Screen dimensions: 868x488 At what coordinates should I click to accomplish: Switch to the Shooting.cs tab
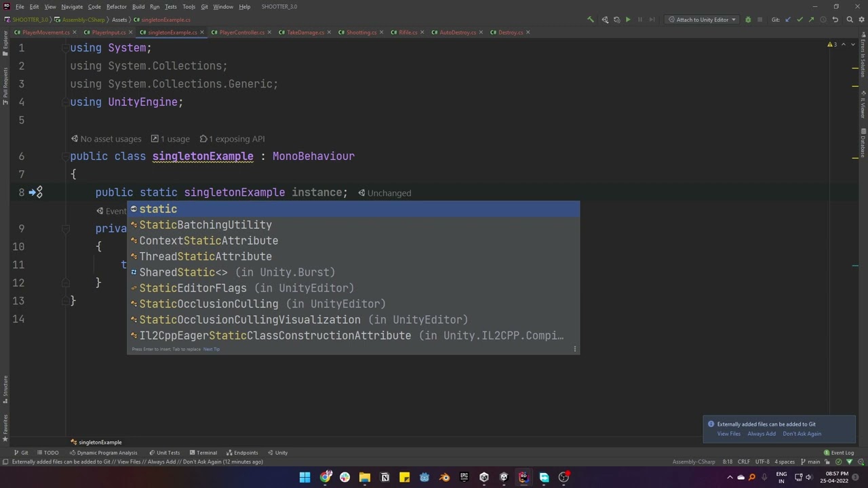point(361,33)
